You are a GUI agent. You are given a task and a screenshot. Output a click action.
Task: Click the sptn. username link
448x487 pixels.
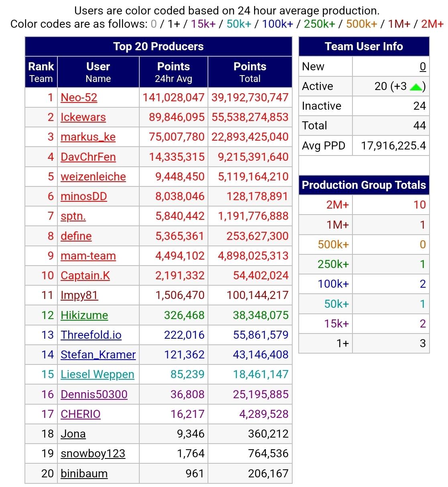73,216
